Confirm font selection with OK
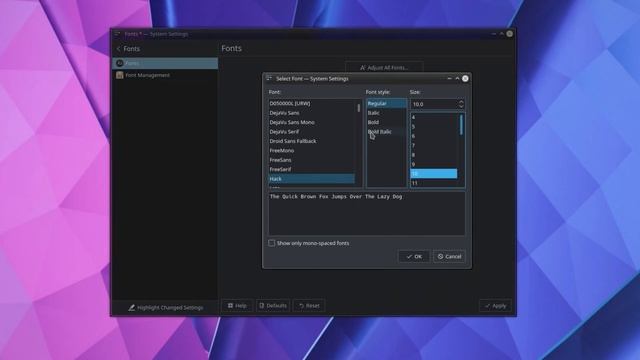The height and width of the screenshot is (360, 640). (x=414, y=256)
